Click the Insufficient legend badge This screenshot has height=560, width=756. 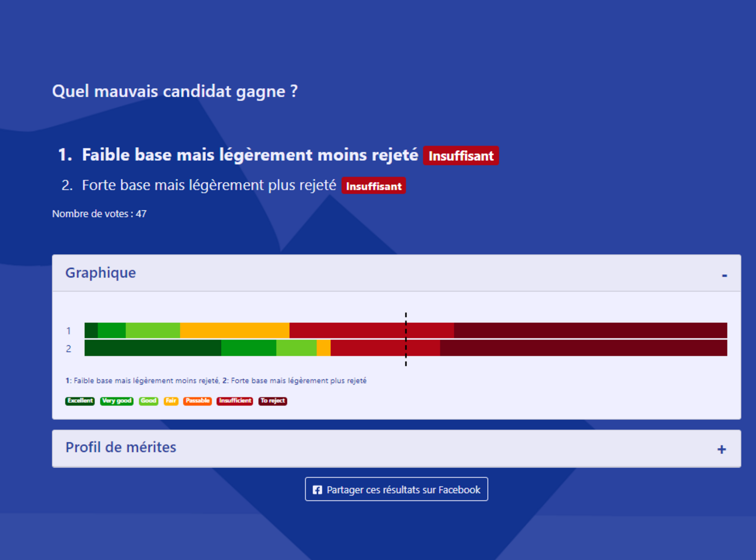click(235, 401)
